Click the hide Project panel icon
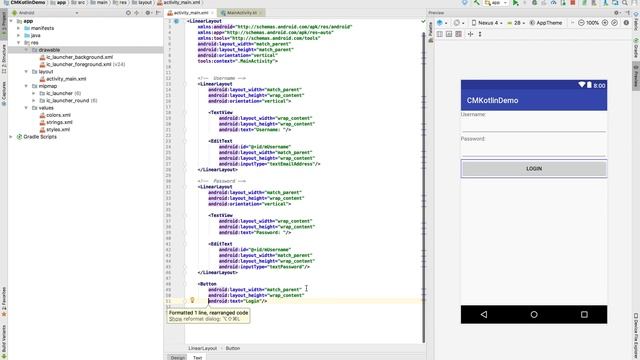Viewport: 640px width, 360px height. 158,13
